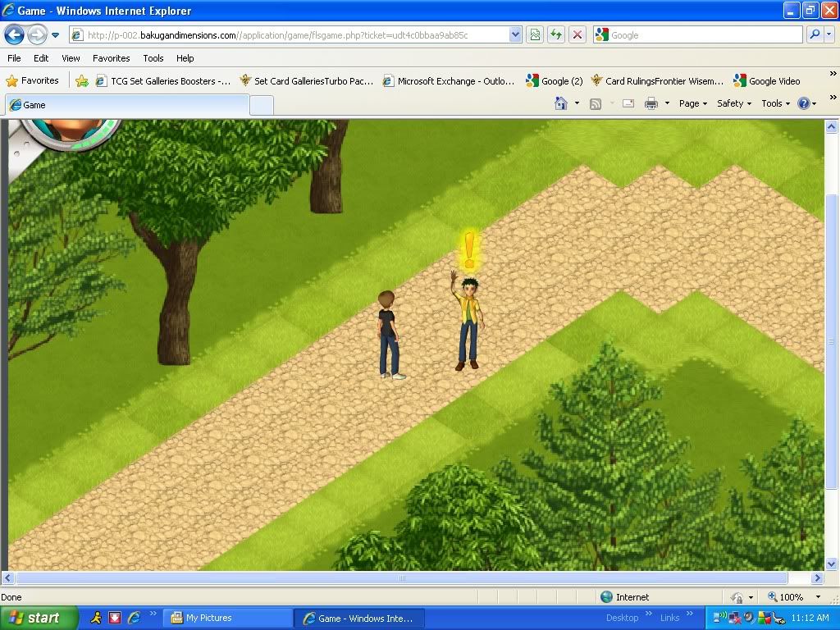This screenshot has height=630, width=840.
Task: Open the Favorites menu in menu bar
Action: (x=111, y=58)
